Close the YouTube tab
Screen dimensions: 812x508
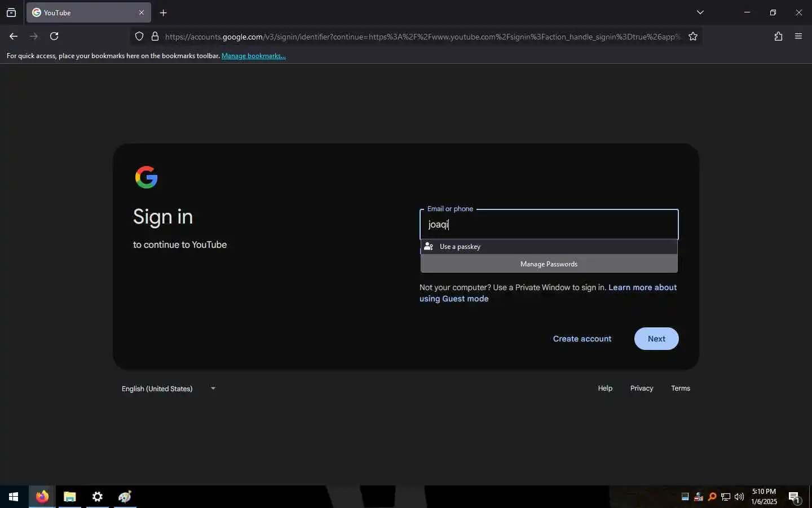coord(142,12)
